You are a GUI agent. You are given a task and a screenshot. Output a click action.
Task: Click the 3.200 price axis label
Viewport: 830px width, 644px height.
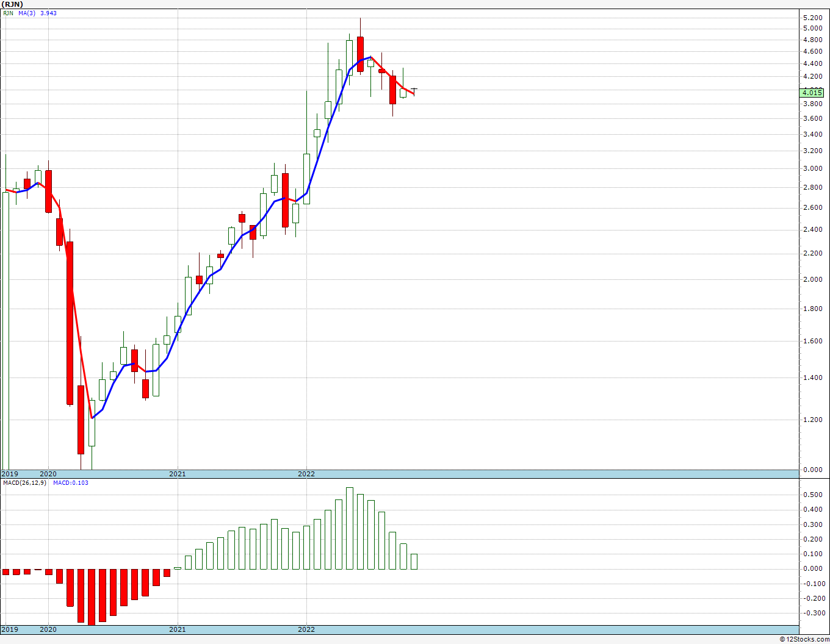click(812, 151)
